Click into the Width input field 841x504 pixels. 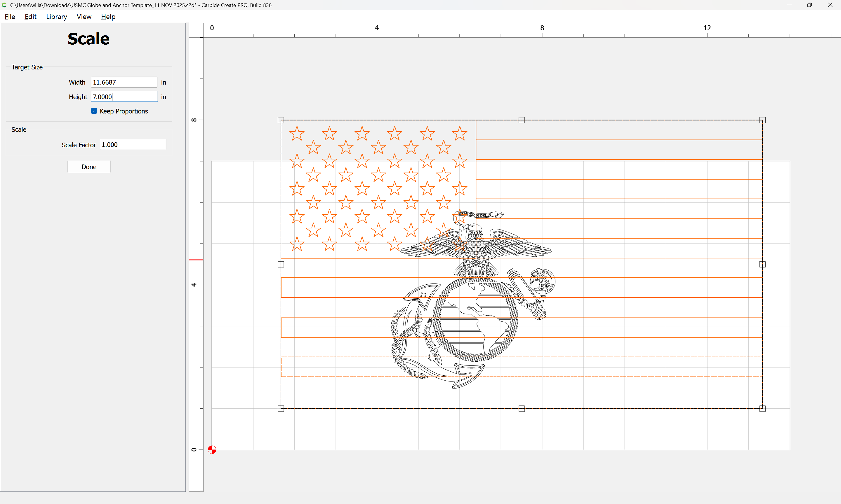124,82
